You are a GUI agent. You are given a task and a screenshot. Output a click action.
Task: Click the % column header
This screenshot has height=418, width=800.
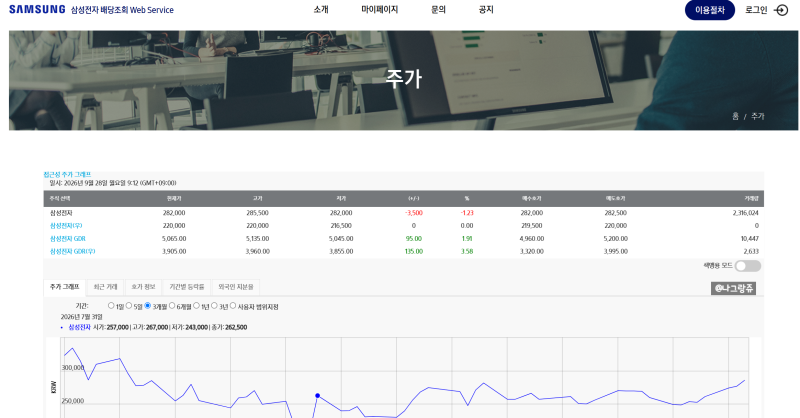coord(467,199)
